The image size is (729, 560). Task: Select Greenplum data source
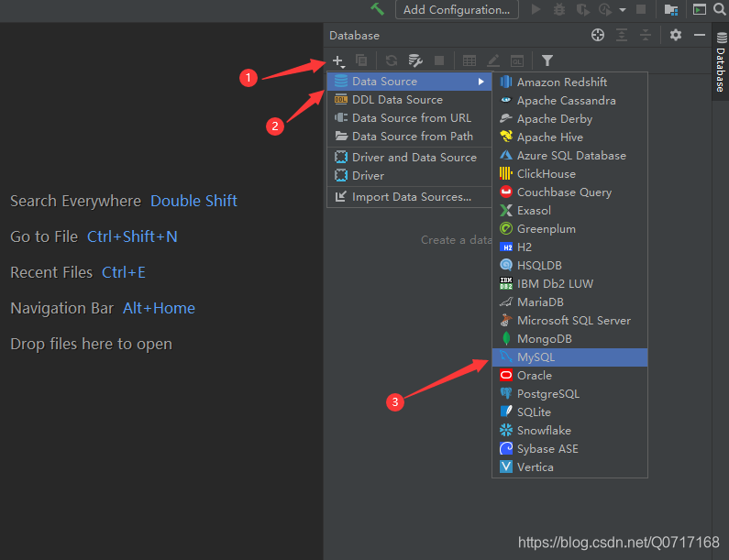click(x=569, y=228)
